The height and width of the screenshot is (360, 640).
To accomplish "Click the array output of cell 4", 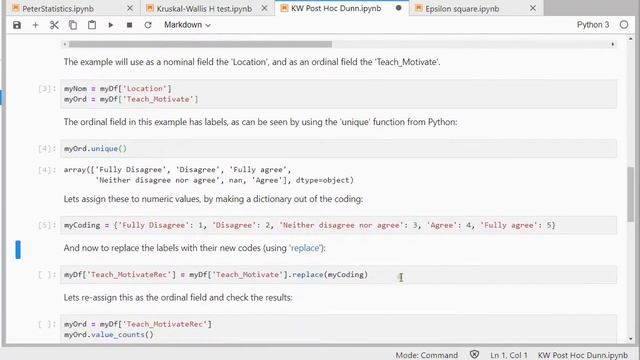I will pyautogui.click(x=209, y=175).
